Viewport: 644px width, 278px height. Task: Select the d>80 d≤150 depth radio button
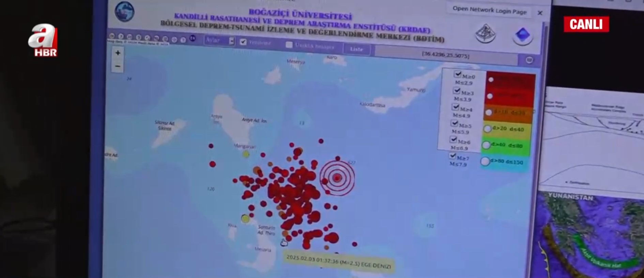coord(485,161)
